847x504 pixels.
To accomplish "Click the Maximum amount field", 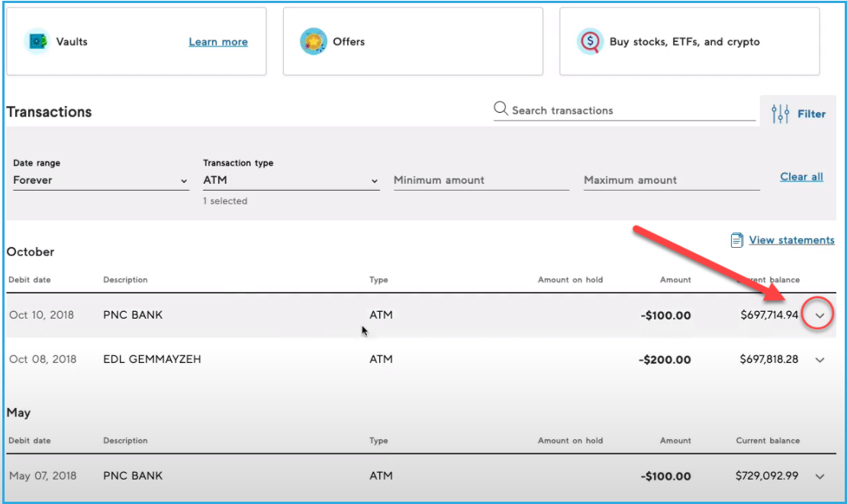I will 671,181.
